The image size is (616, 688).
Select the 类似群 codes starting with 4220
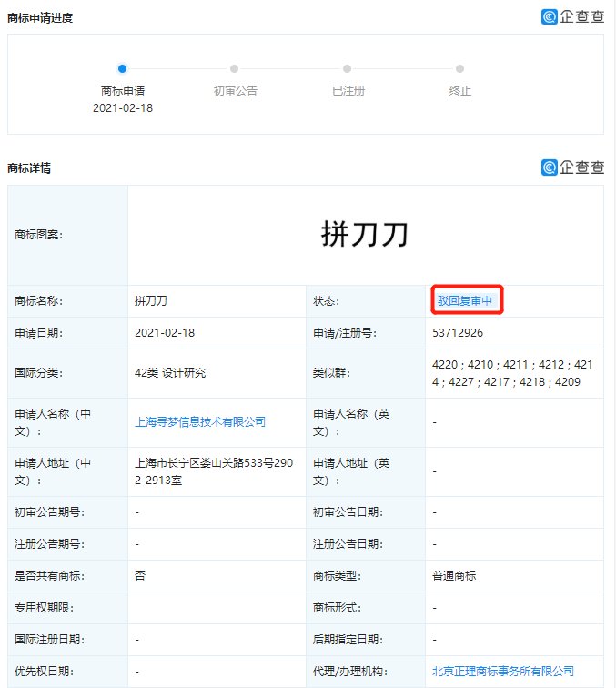pyautogui.click(x=512, y=373)
